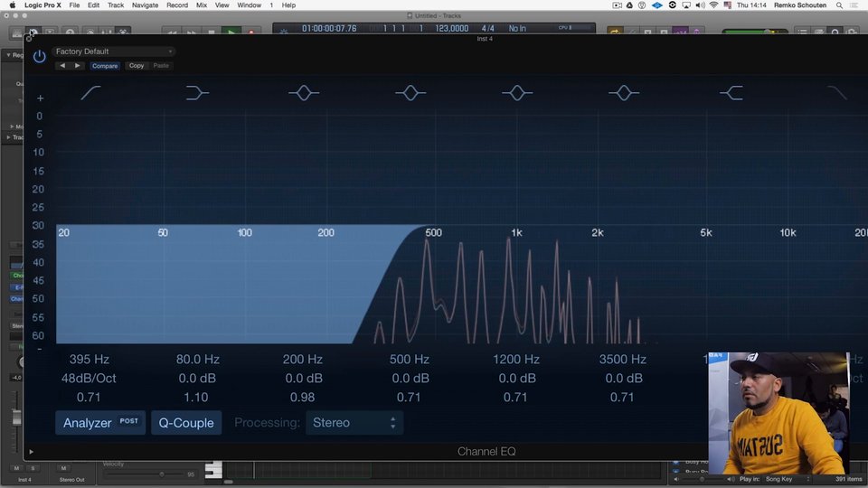868x488 pixels.
Task: Toggle the high shelf band icon
Action: [x=731, y=93]
